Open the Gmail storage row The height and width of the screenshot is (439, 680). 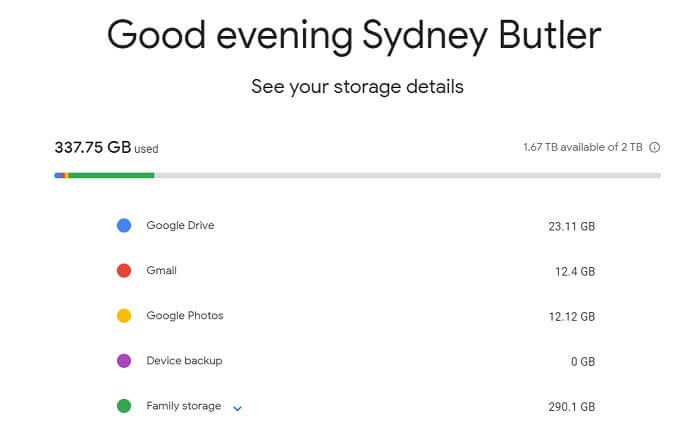coord(161,271)
